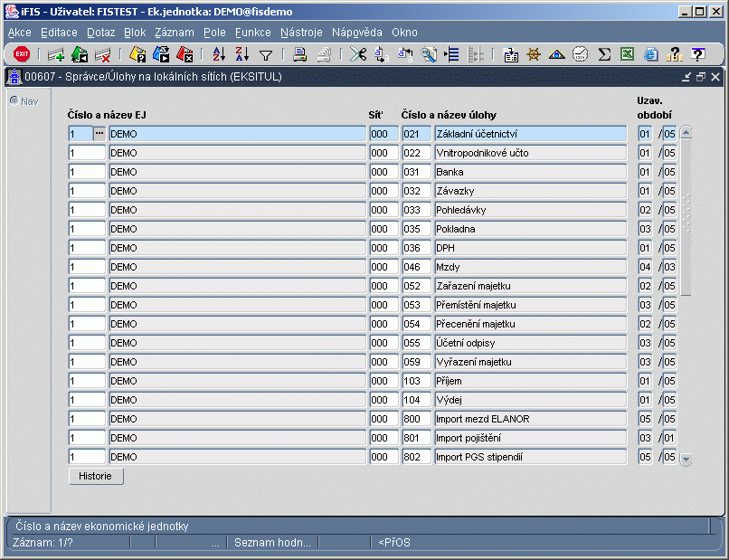Click the Základní účetnictví task name field
The height and width of the screenshot is (560, 729).
(531, 134)
